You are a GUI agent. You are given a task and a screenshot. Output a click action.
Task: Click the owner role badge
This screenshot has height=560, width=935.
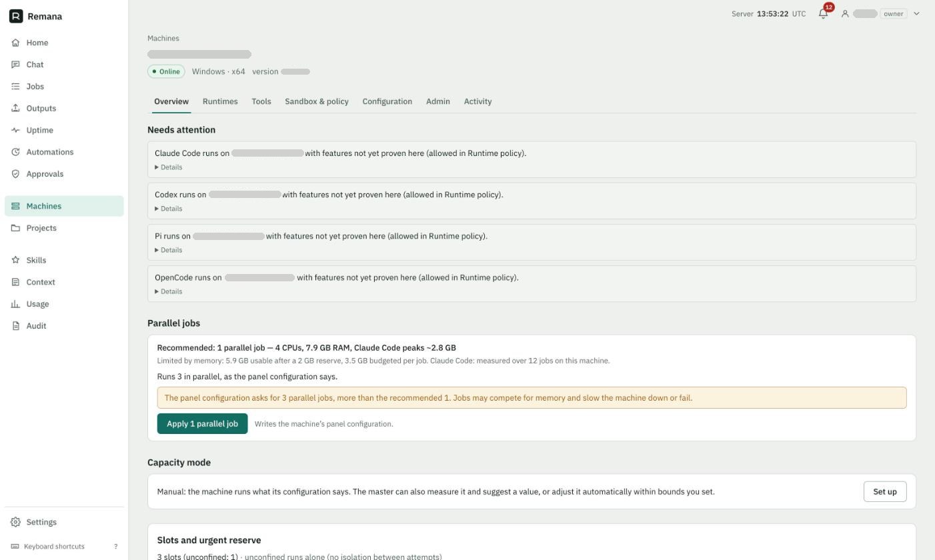tap(894, 13)
